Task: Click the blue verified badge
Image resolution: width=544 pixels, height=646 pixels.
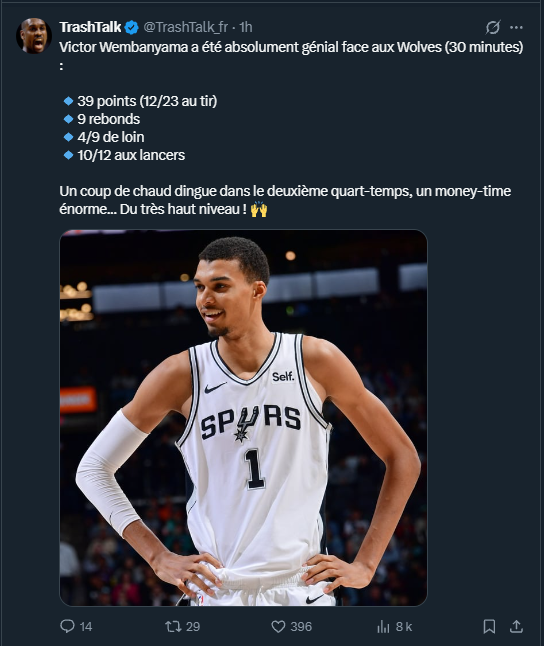Action: click(131, 27)
